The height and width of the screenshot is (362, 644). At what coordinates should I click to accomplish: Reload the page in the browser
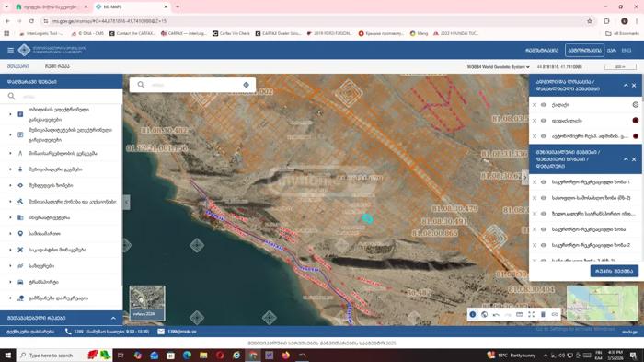coord(31,21)
